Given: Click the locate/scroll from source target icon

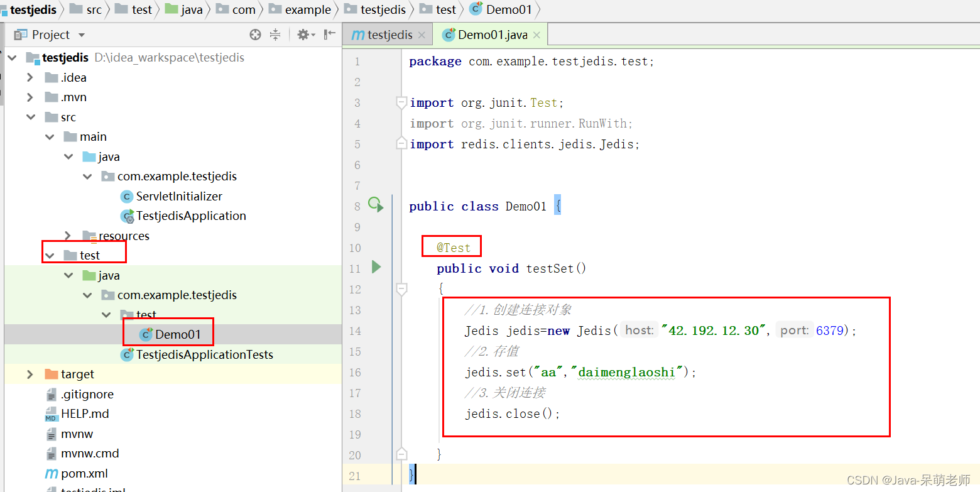Looking at the screenshot, I should 255,35.
